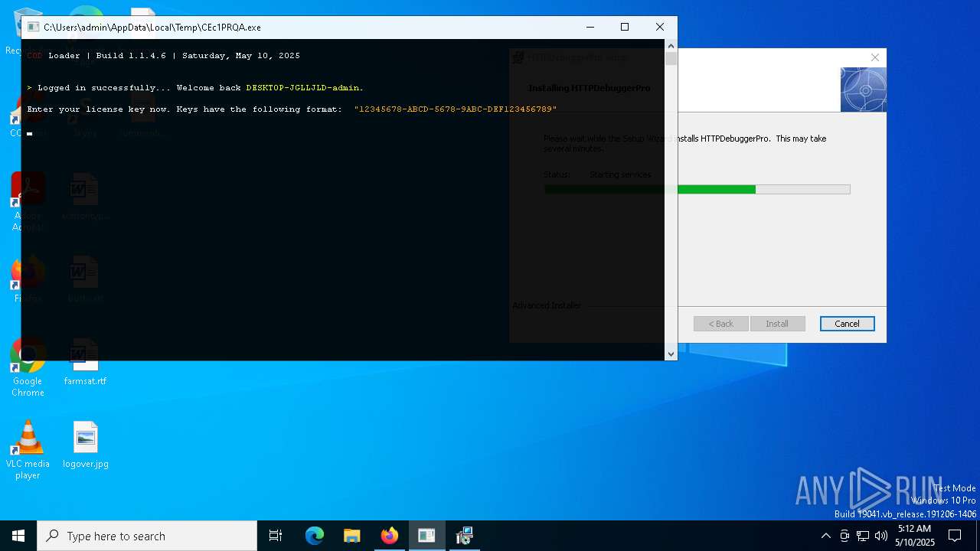Viewport: 980px width, 551px height.
Task: Click the license key format example text
Action: 456,109
